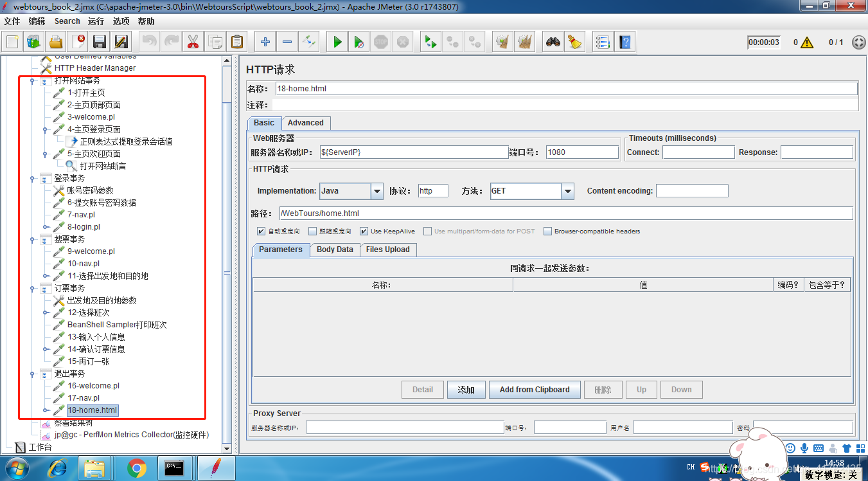
Task: Open the 运行 menu
Action: click(96, 21)
